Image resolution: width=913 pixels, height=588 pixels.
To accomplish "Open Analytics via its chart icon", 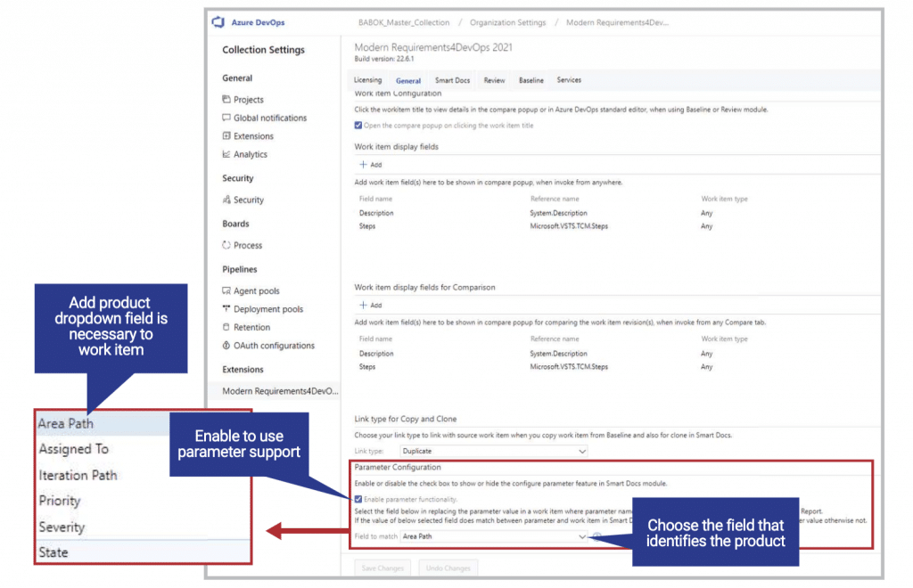I will (x=226, y=154).
